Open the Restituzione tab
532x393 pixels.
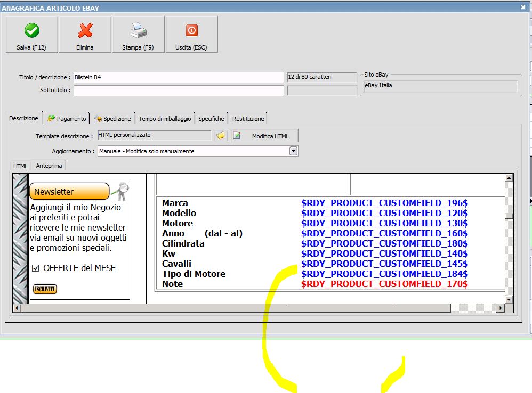pyautogui.click(x=248, y=119)
